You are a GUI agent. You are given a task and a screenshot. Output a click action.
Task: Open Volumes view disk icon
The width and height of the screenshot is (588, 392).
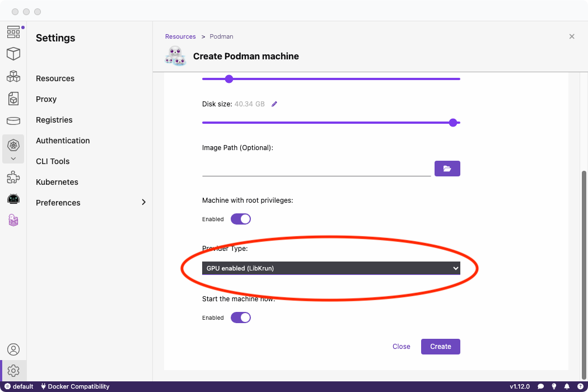pyautogui.click(x=13, y=121)
